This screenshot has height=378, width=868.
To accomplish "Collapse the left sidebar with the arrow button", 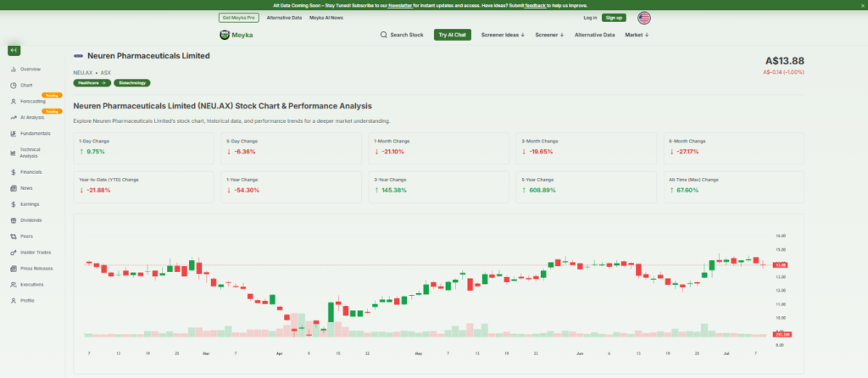I will click(14, 51).
